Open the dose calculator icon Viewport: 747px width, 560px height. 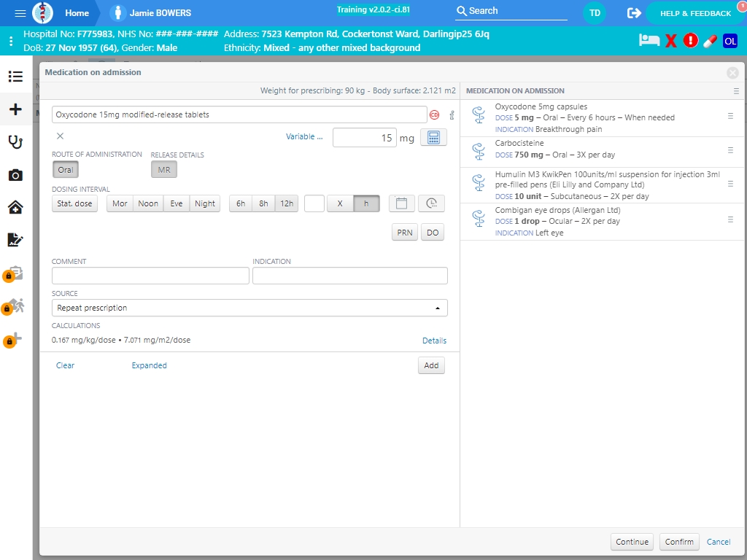[433, 137]
